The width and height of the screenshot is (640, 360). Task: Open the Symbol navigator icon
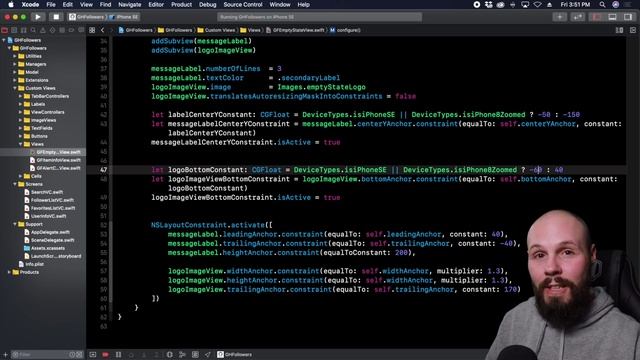pyautogui.click(x=24, y=30)
